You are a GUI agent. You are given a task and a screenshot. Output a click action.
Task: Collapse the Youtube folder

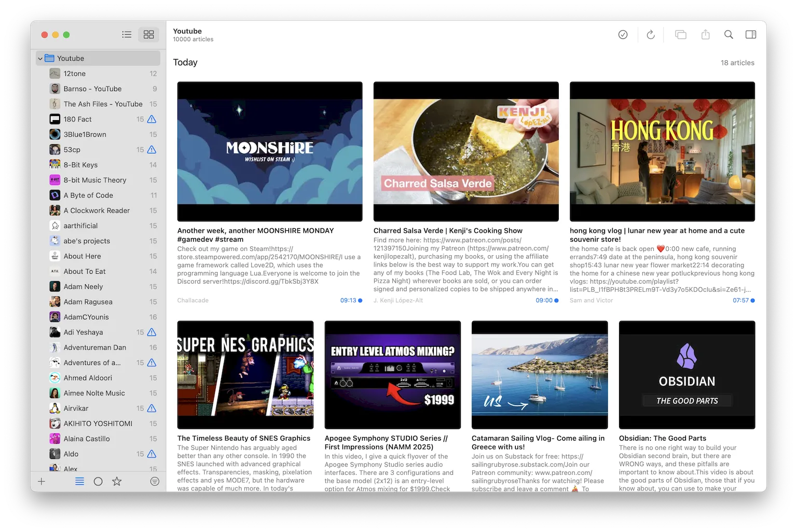click(x=39, y=58)
